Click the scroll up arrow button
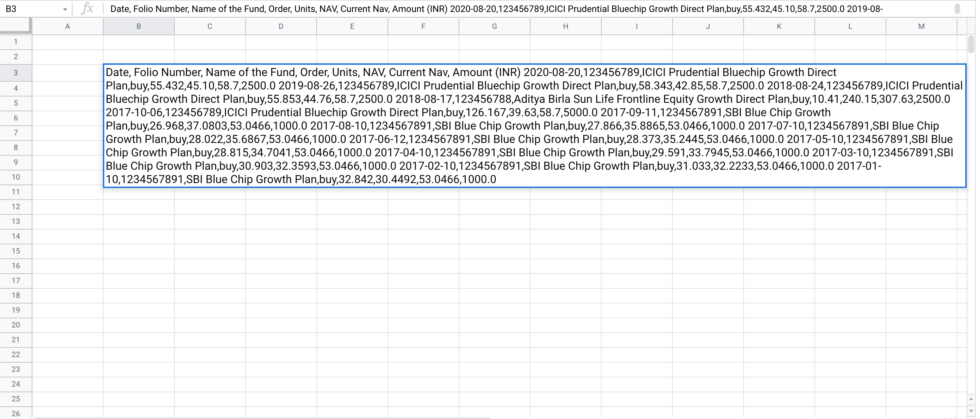The width and height of the screenshot is (980, 419). pos(971,399)
